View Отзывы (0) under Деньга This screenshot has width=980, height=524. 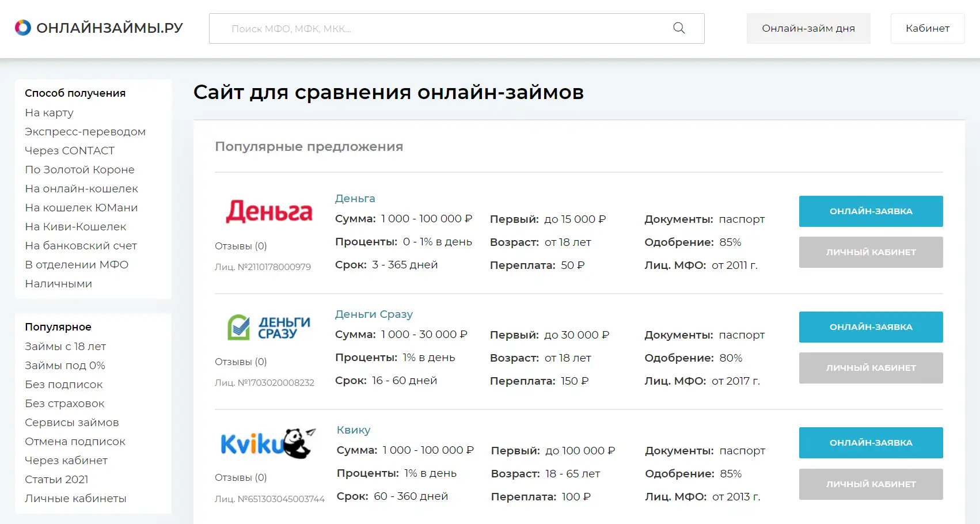[x=241, y=246]
